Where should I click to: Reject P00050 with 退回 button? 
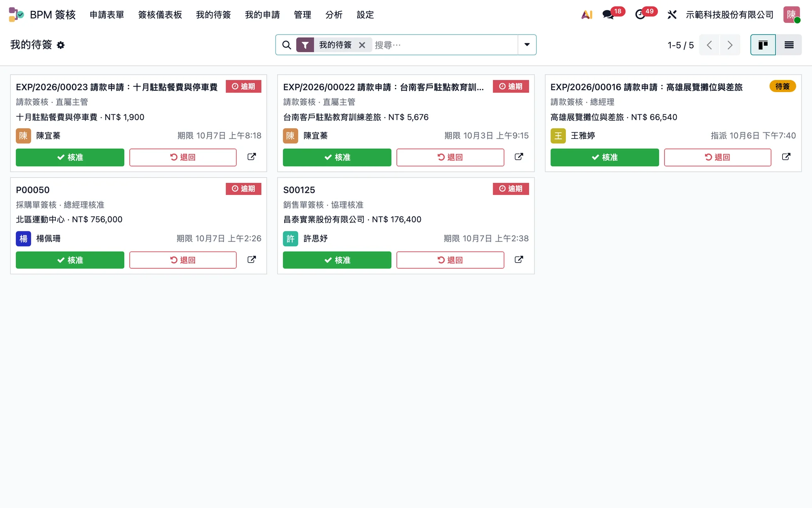(x=183, y=260)
